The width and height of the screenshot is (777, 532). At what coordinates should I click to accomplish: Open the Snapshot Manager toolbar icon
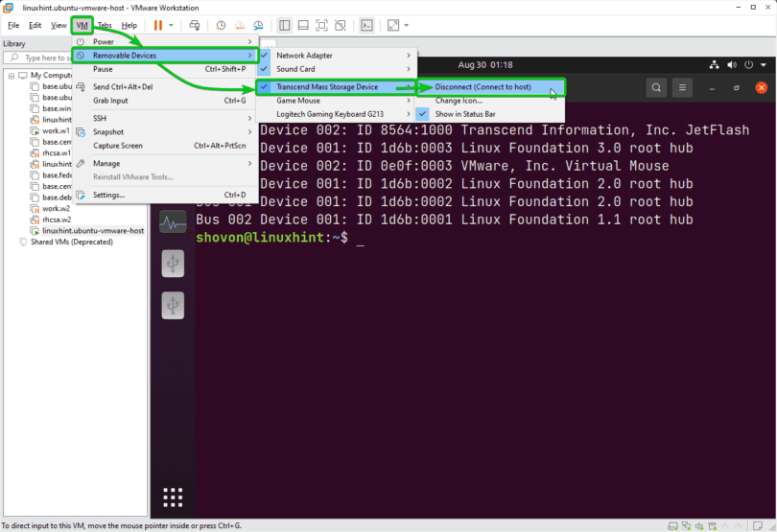(258, 25)
